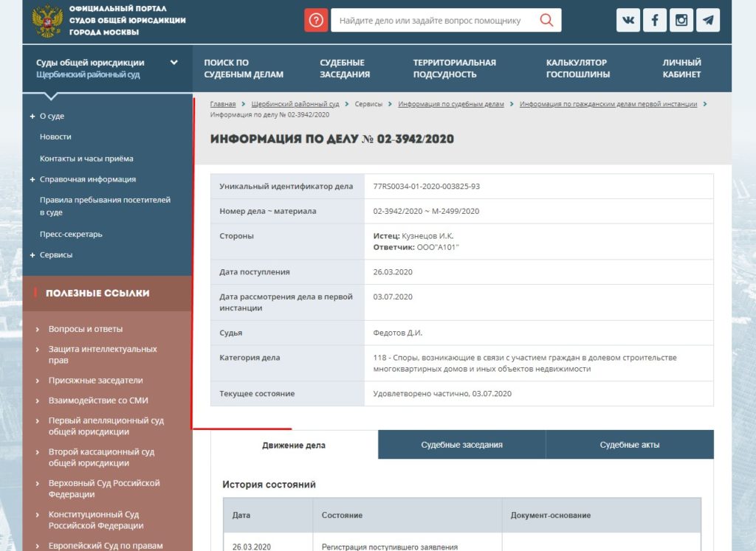This screenshot has width=756, height=551.
Task: Follow 'Щербинский районный суд' breadcrumb link
Action: [295, 104]
